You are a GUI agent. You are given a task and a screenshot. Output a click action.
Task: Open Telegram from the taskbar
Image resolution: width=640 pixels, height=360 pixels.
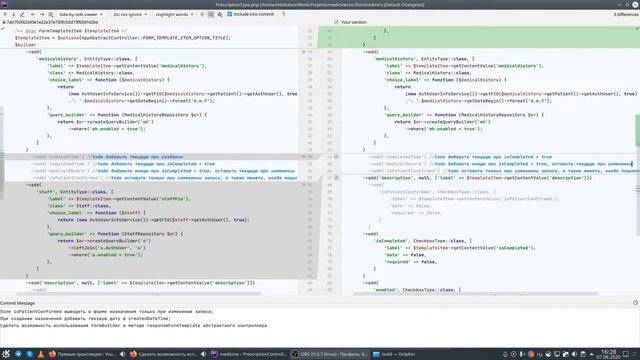click(x=18, y=354)
